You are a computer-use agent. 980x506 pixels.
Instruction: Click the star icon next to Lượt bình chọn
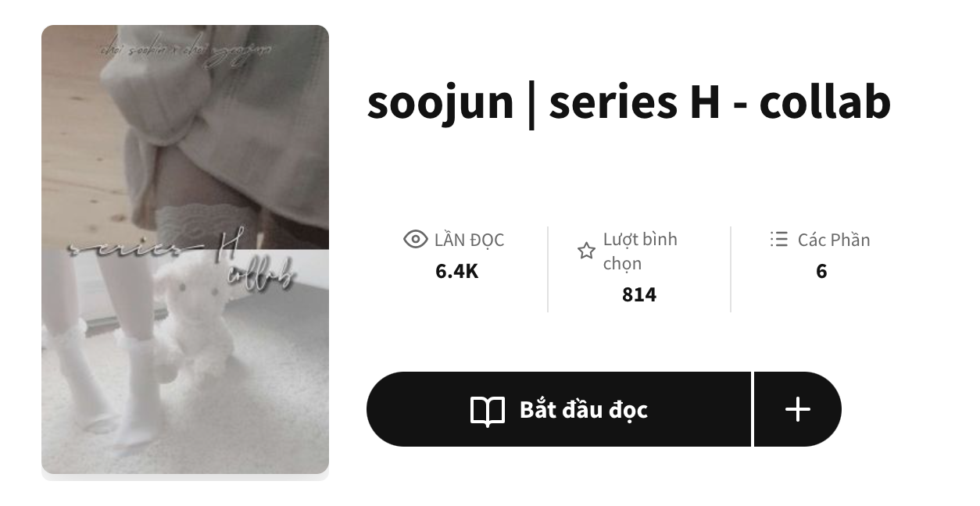click(586, 251)
